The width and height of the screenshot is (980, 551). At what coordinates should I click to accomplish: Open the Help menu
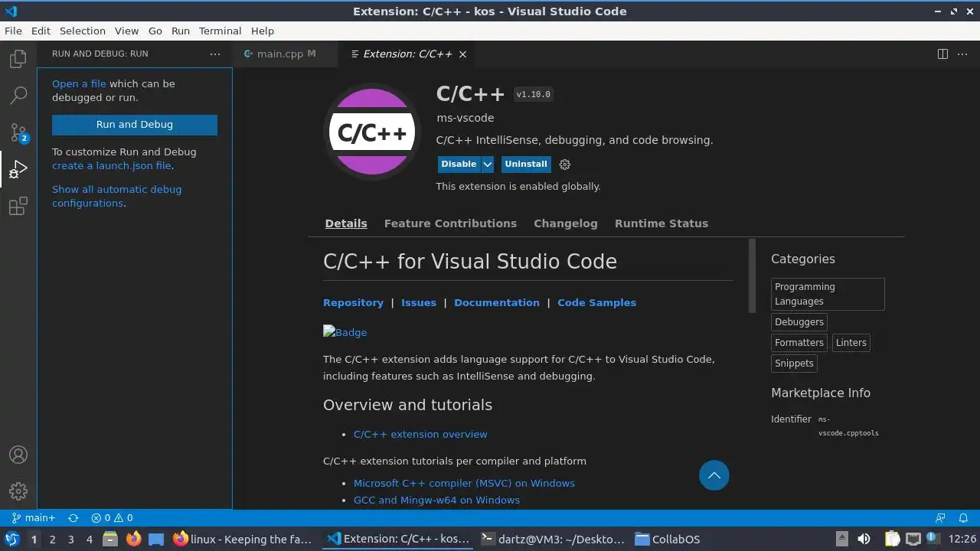click(263, 31)
